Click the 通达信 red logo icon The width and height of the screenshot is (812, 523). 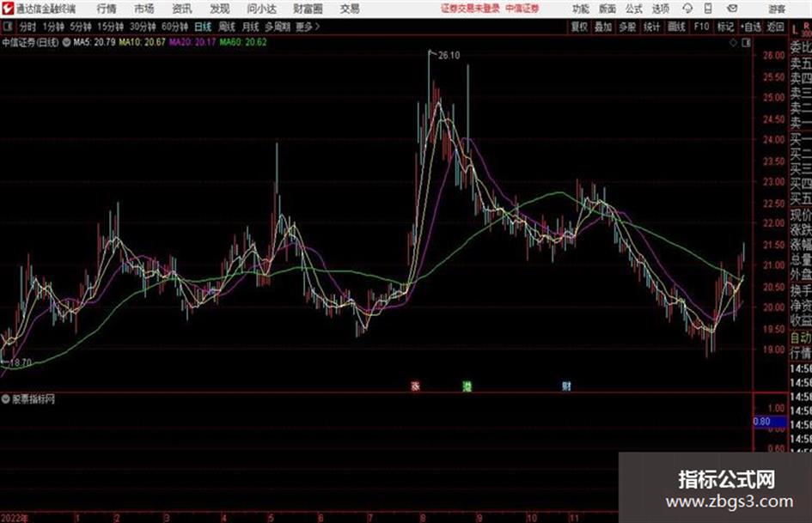coord(8,9)
